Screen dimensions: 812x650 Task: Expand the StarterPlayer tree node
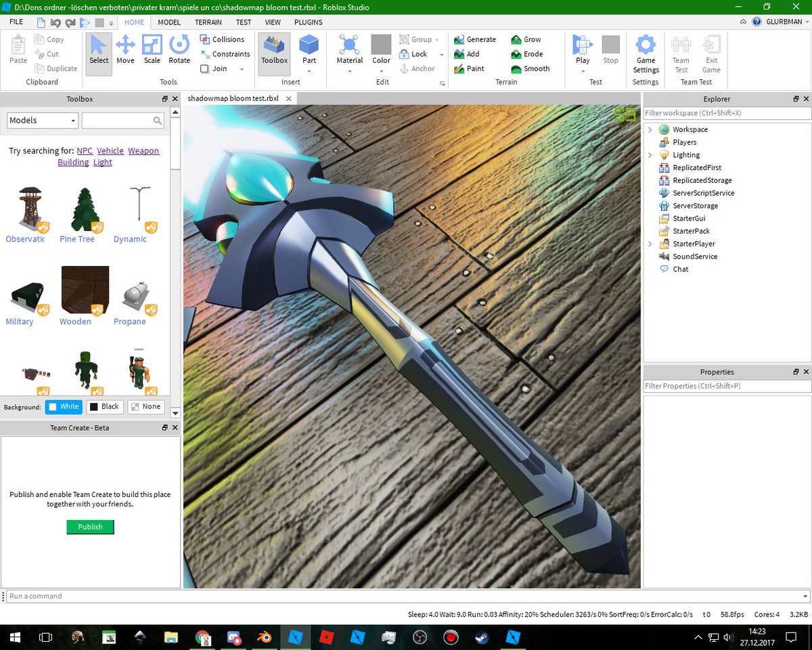650,244
